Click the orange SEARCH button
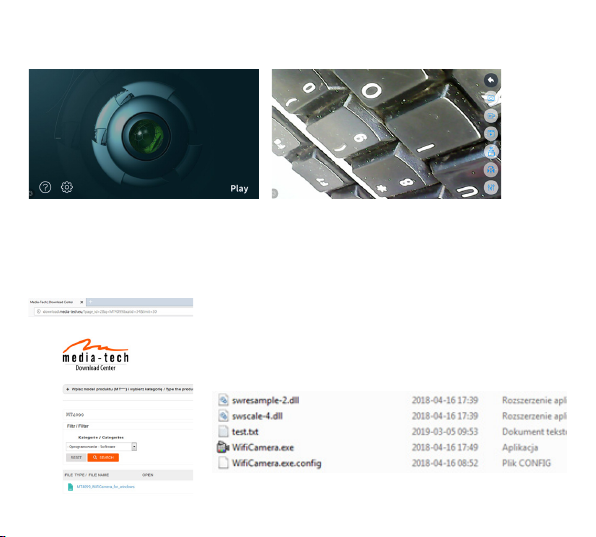Image resolution: width=596 pixels, height=537 pixels. 103,458
